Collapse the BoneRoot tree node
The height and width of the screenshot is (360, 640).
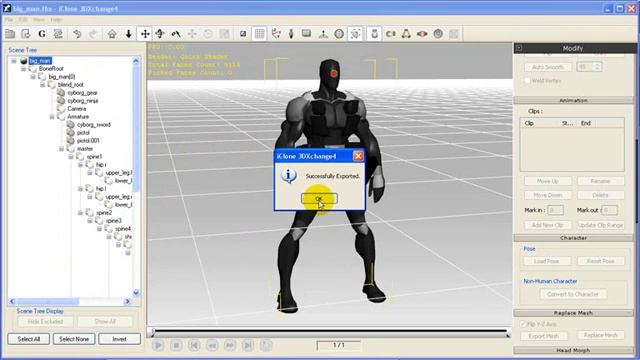24,69
